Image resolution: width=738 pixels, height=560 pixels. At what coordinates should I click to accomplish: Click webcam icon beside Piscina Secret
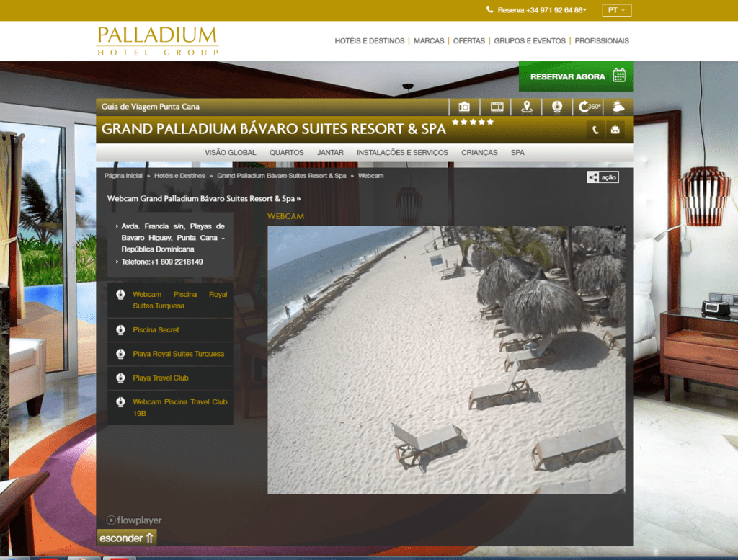[120, 330]
